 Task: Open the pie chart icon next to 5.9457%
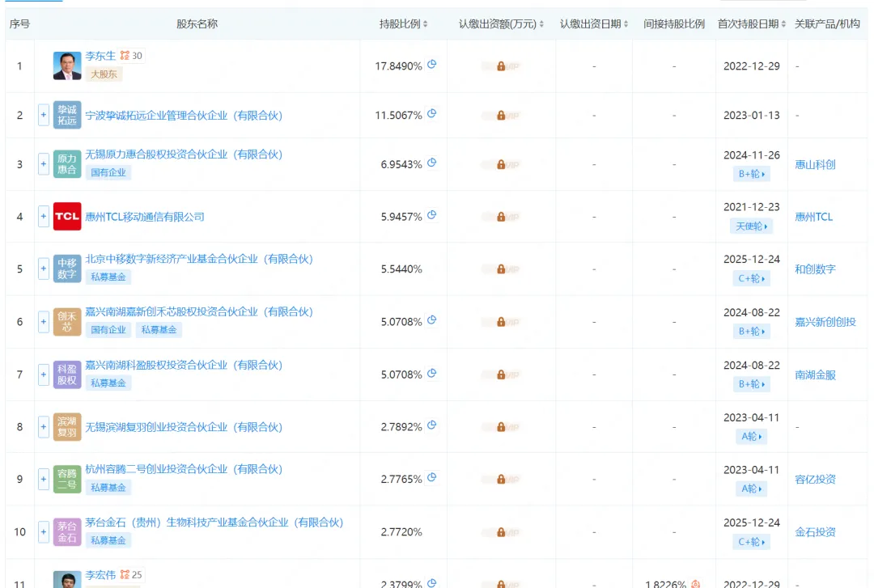coord(431,215)
